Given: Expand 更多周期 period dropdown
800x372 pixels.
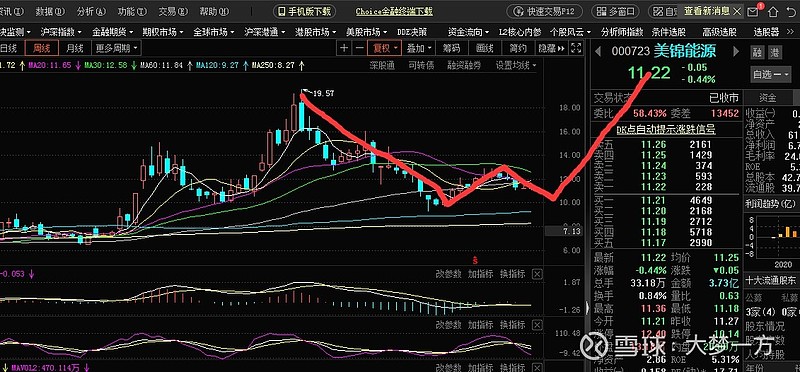Looking at the screenshot, I should tap(116, 48).
